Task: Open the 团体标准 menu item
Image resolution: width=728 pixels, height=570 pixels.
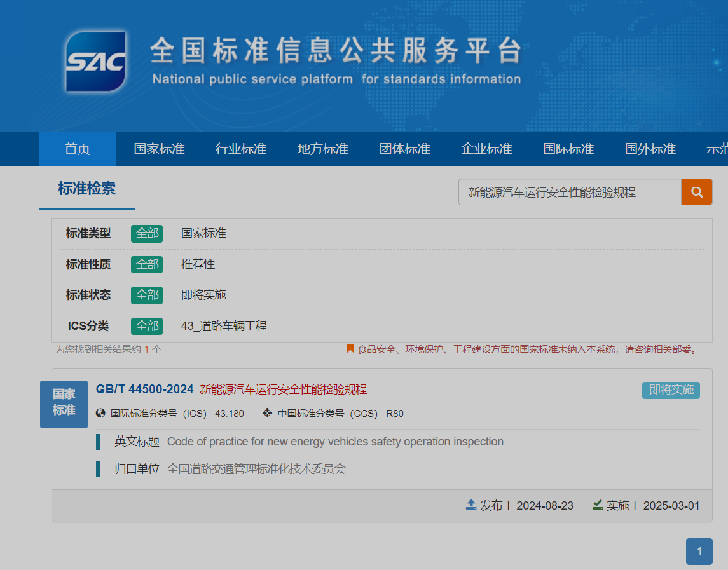Action: (x=404, y=149)
